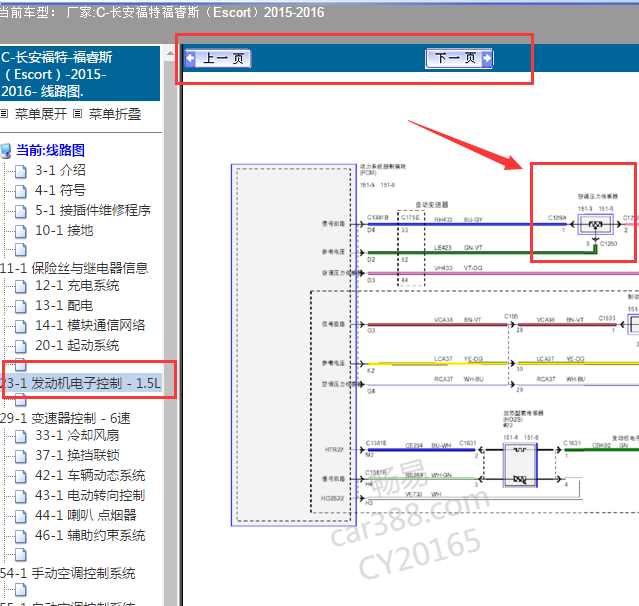Click document icon next to 5-1 接插件维修程序
This screenshot has width=639, height=606.
point(21,212)
